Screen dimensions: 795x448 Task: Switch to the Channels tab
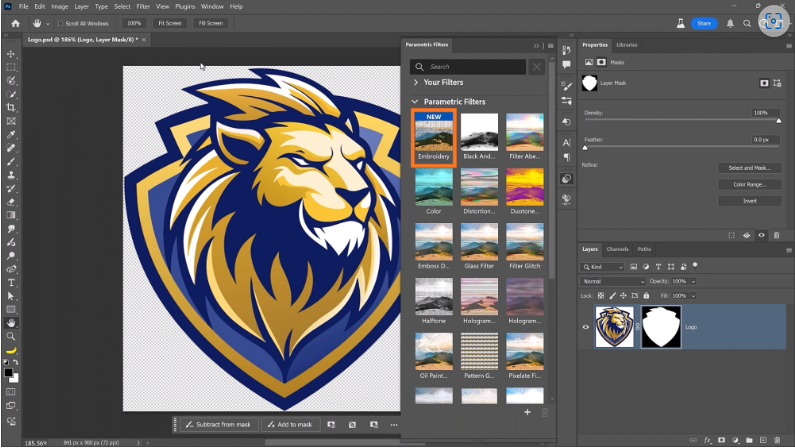[x=618, y=249]
